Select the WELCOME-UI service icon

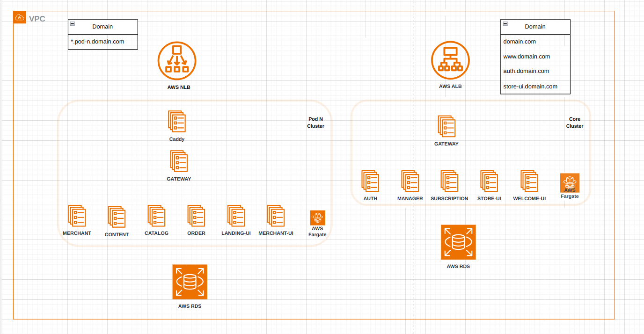pyautogui.click(x=529, y=181)
